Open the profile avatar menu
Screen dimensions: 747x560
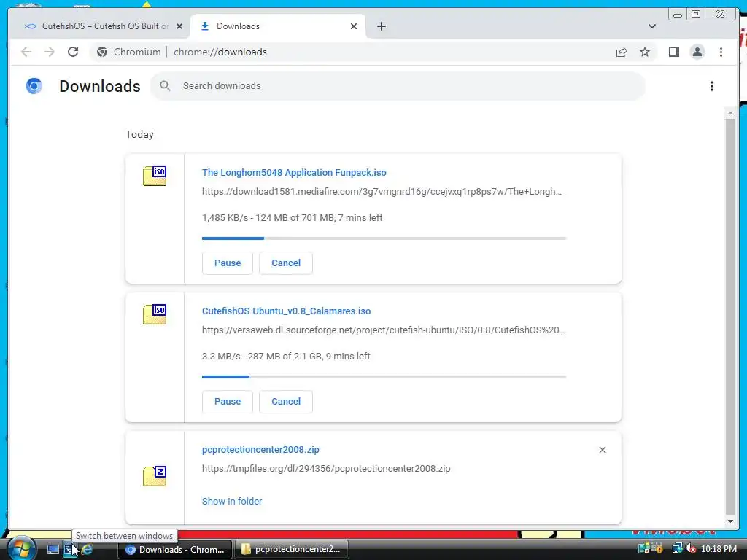697,52
